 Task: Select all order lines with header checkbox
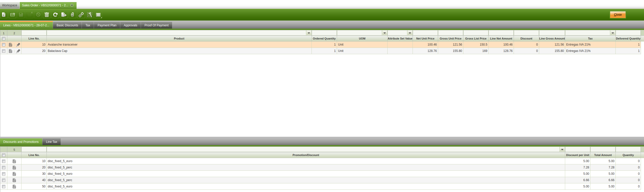4,39
